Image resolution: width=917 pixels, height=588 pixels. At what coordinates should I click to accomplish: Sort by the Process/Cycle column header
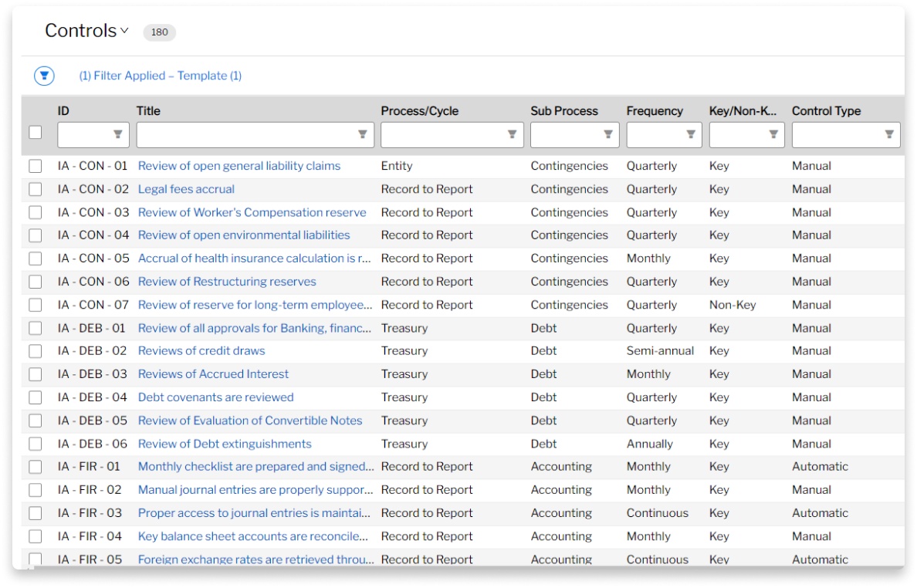point(420,111)
